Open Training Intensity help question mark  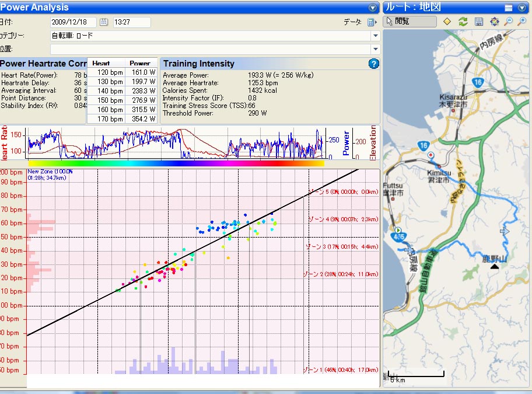(x=373, y=64)
